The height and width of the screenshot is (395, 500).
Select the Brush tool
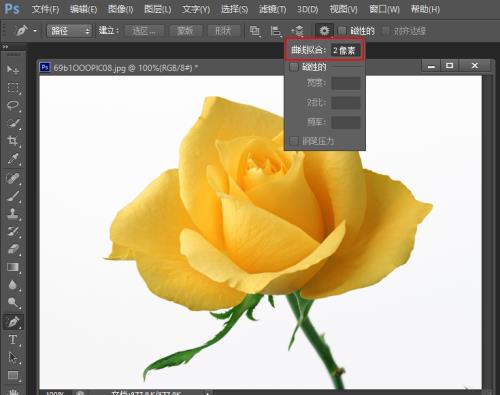(13, 196)
